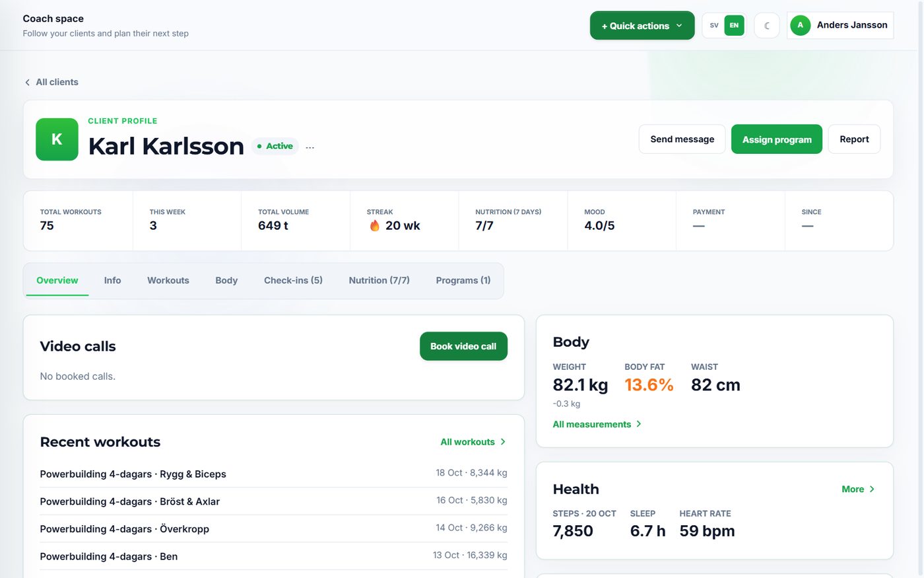
Task: Open the Nutrition (7/7) tab
Action: point(379,281)
